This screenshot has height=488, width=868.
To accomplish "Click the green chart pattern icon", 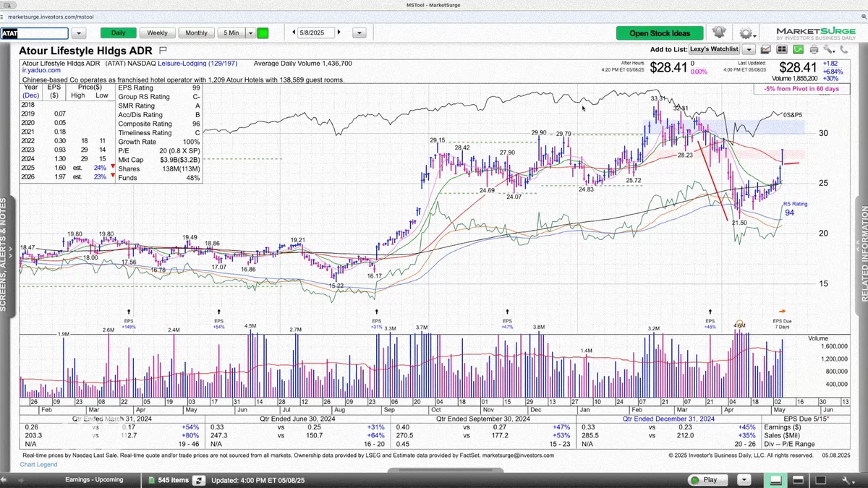I will point(798,49).
